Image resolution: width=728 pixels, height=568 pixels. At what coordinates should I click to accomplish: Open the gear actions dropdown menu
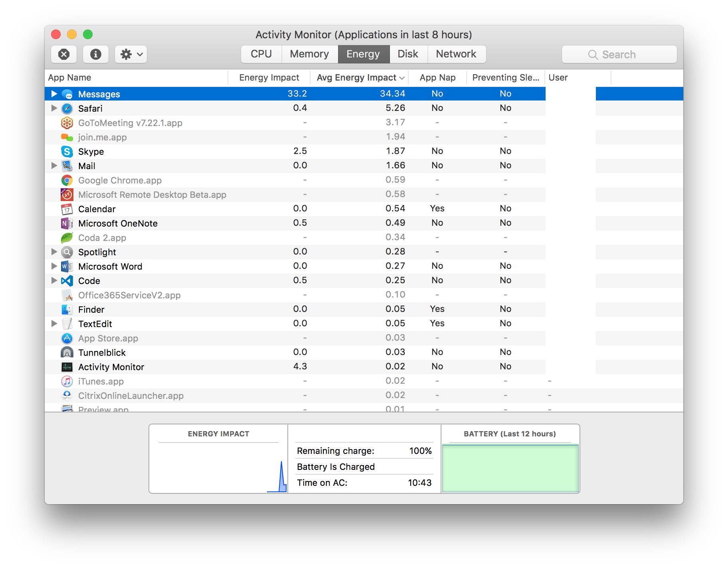coord(131,54)
